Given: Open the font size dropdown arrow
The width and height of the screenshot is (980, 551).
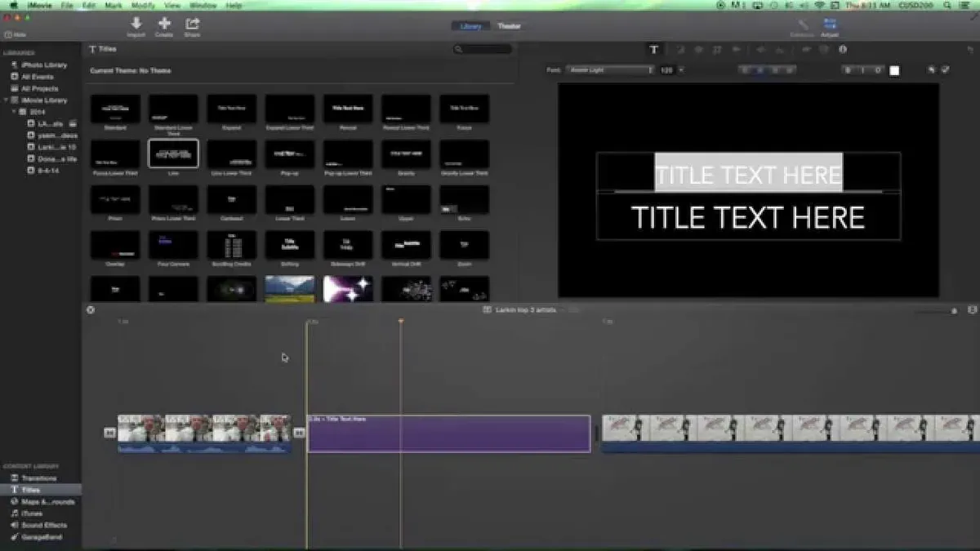Looking at the screenshot, I should pyautogui.click(x=681, y=70).
